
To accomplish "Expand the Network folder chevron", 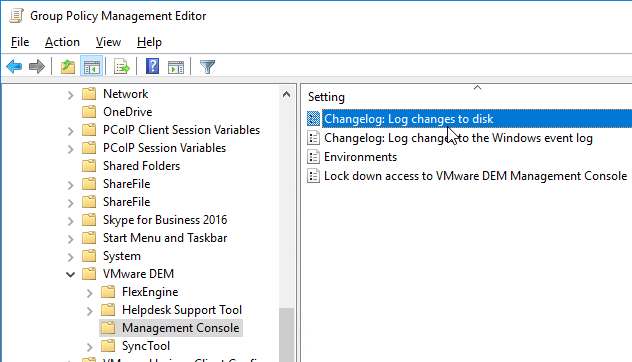I will click(71, 95).
